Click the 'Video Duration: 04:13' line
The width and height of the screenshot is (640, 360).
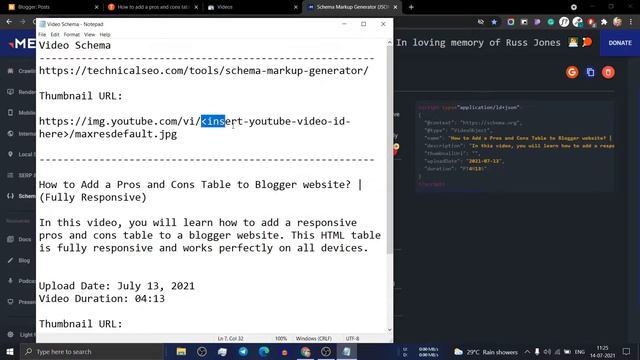coord(102,298)
